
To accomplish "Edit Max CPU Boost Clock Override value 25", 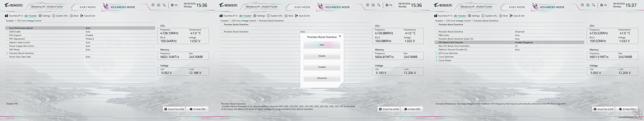I will [x=516, y=46].
